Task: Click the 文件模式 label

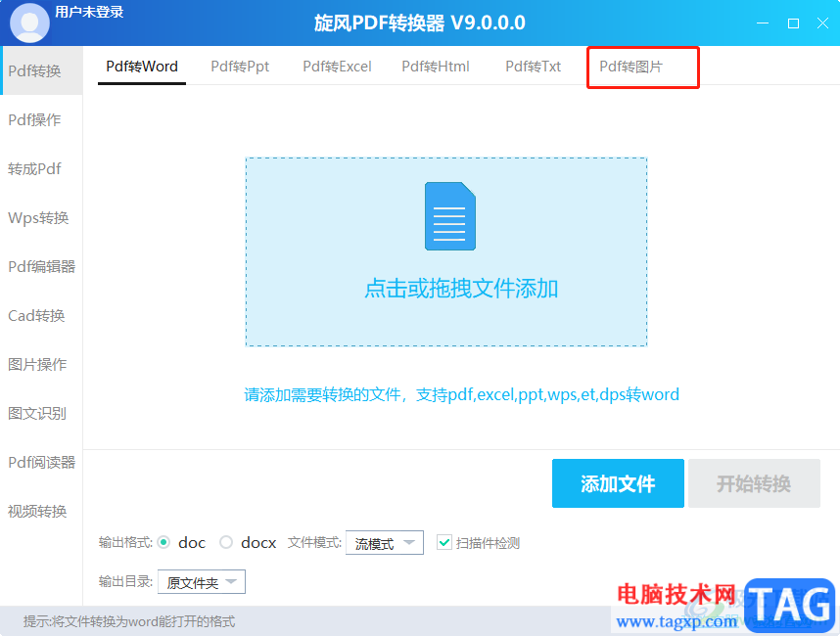Action: point(314,542)
